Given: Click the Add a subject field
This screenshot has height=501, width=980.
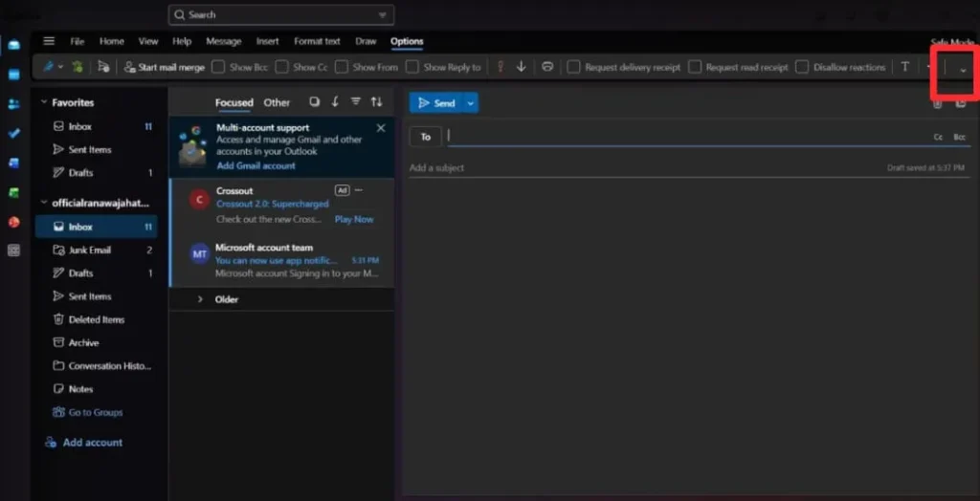Looking at the screenshot, I should pos(687,167).
